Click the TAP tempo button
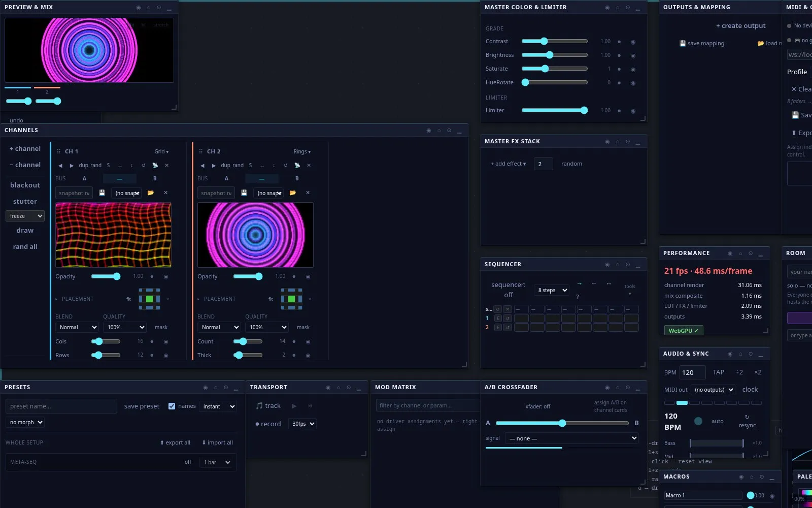Viewport: 812px width, 508px height. click(x=718, y=372)
